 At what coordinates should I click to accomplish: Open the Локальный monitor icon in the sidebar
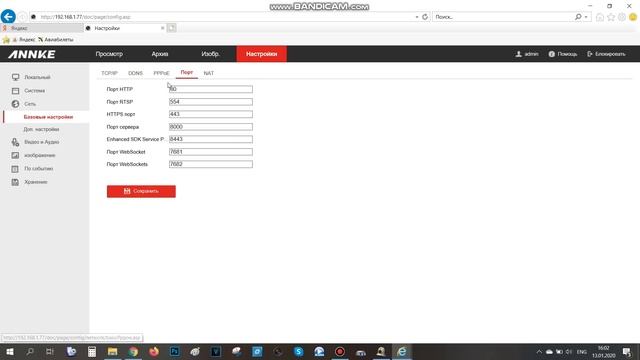[16, 77]
